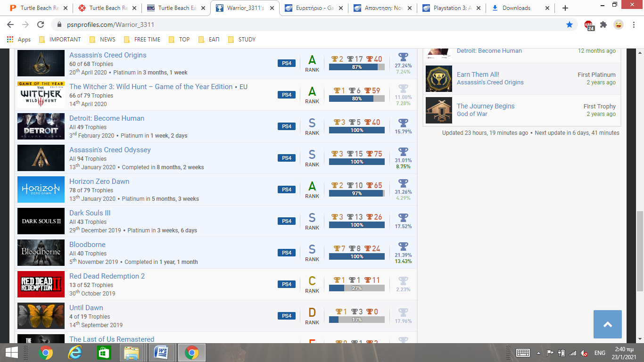644x362 pixels.
Task: Open the ΕΑΠ bookmarks folder
Action: 209,40
